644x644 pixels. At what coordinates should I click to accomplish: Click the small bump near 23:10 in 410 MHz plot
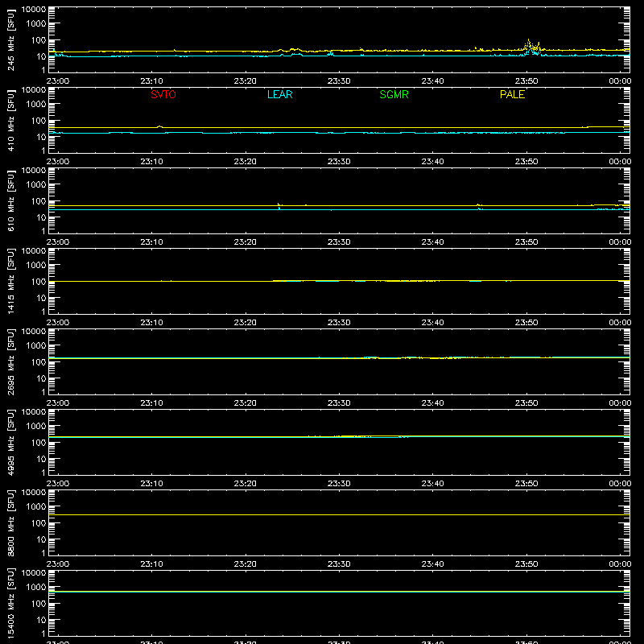pyautogui.click(x=159, y=126)
